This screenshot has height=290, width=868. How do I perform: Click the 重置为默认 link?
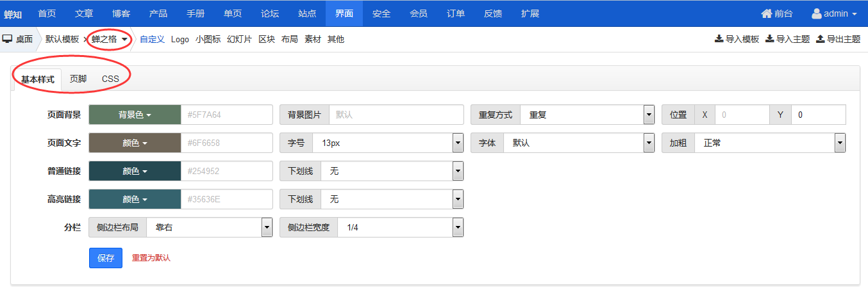(x=151, y=258)
